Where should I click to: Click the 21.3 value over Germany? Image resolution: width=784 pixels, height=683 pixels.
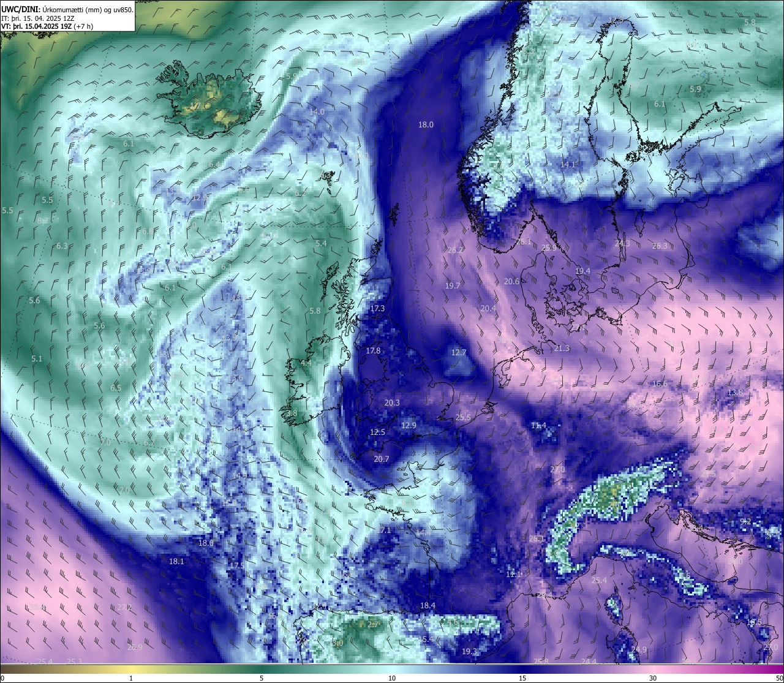tap(562, 349)
